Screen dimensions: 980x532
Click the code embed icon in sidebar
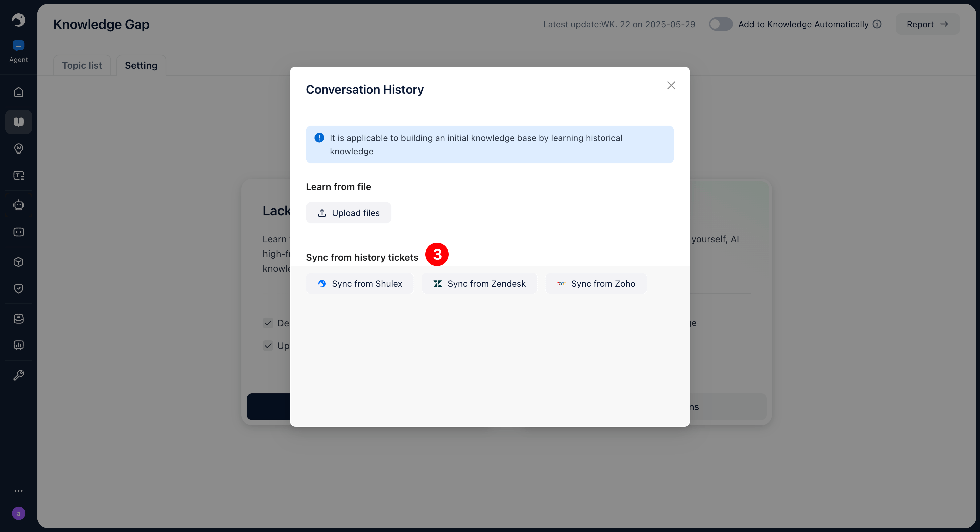pos(18,232)
